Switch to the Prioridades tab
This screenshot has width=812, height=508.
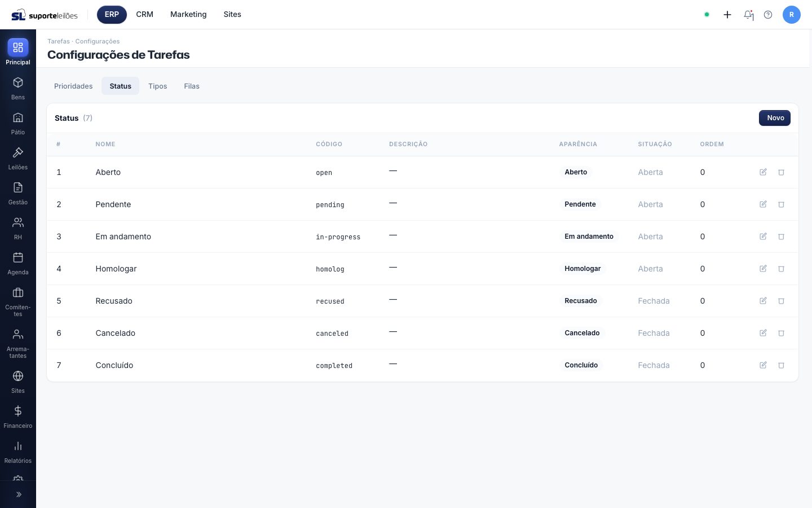(x=73, y=86)
